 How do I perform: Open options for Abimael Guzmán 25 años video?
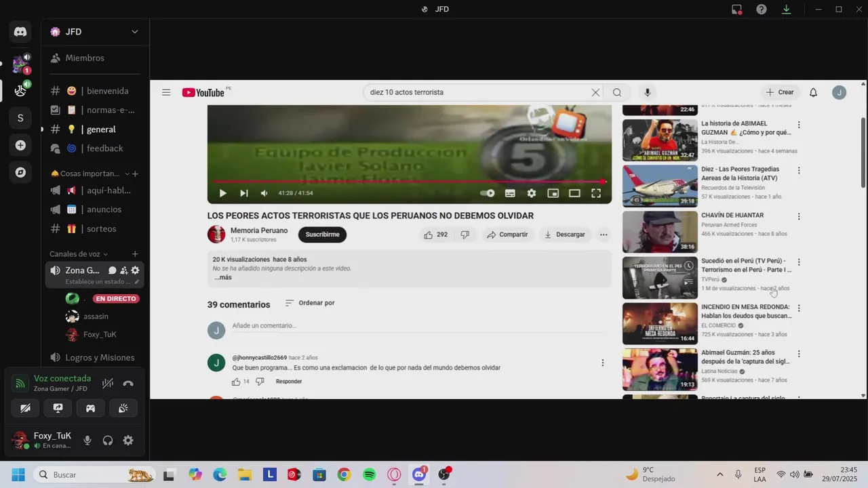click(x=799, y=354)
